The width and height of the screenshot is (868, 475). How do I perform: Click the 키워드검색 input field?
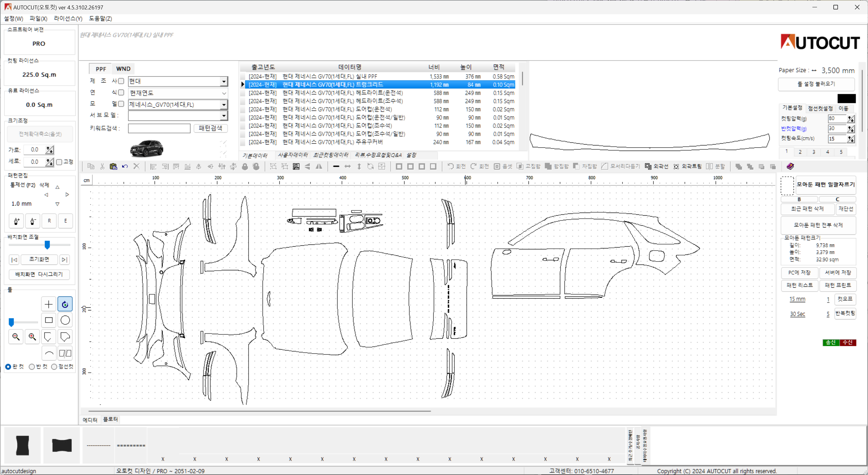click(159, 128)
